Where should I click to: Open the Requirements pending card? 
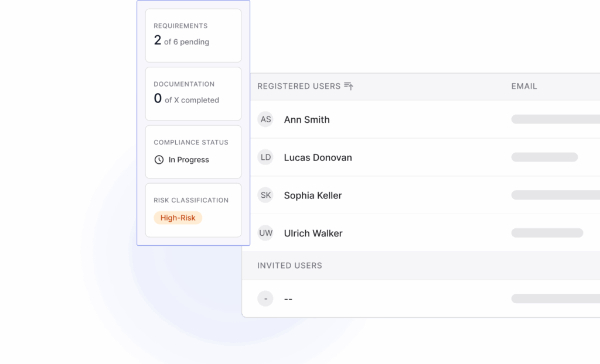[x=193, y=35]
